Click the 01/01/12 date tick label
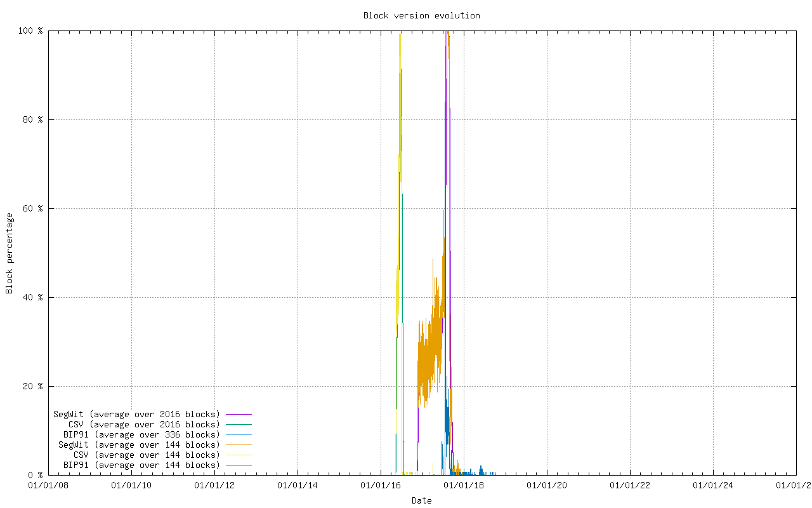This screenshot has width=812, height=508. [x=214, y=486]
